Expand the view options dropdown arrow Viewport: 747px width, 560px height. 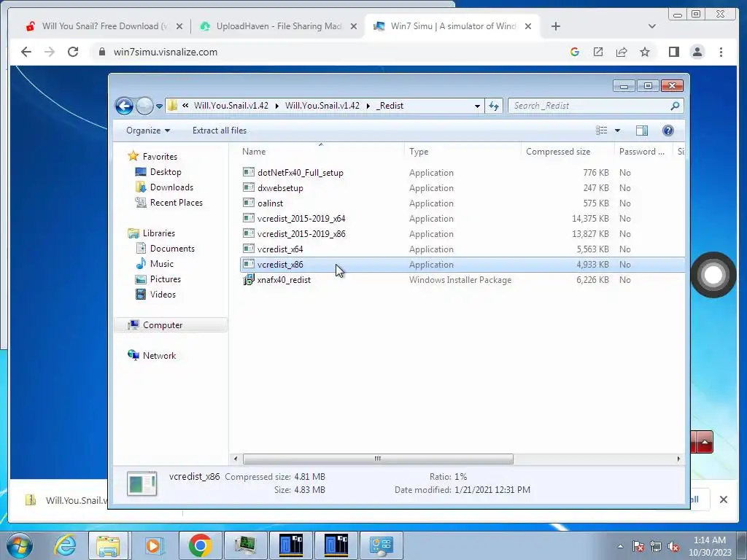pyautogui.click(x=617, y=131)
